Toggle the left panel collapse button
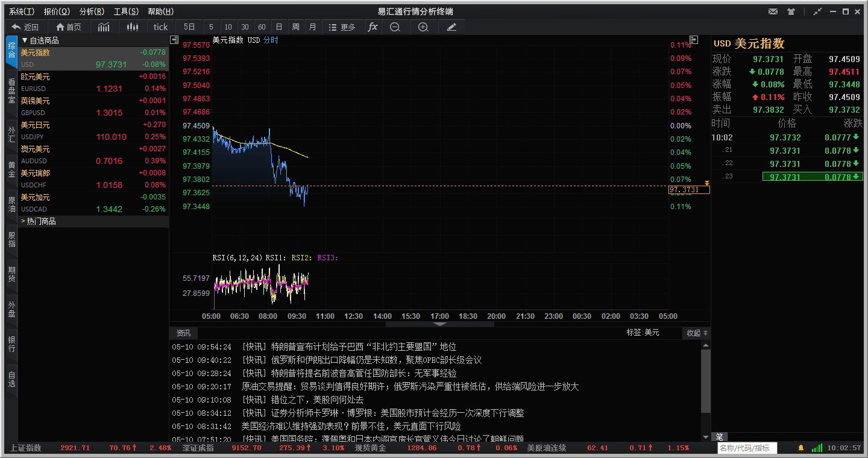Screen dimensions: 868x458 [x=174, y=40]
